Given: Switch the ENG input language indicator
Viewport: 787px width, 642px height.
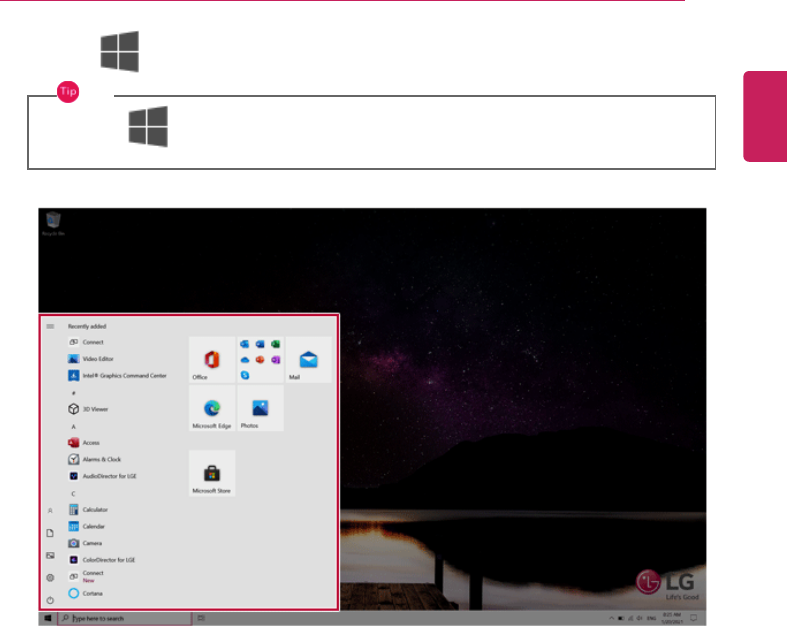Looking at the screenshot, I should 651,618.
